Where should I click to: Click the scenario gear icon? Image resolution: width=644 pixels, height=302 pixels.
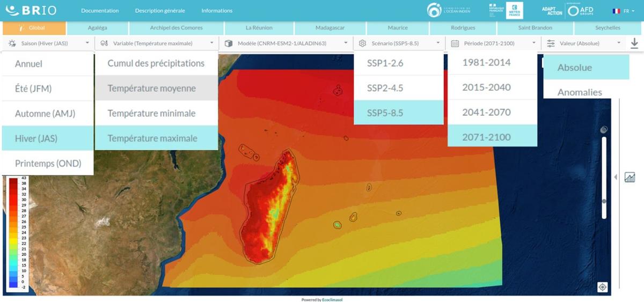point(363,43)
